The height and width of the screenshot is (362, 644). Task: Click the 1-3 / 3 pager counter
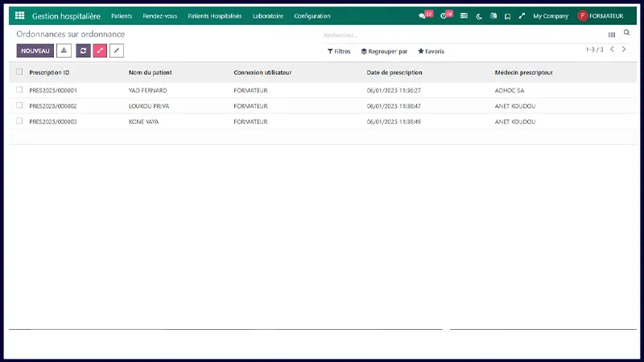tap(594, 49)
